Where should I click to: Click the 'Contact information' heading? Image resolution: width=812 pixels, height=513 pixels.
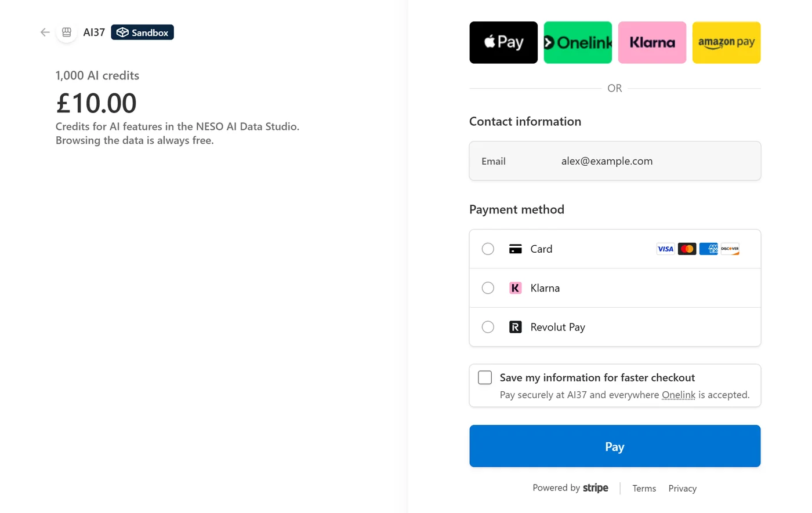point(525,121)
